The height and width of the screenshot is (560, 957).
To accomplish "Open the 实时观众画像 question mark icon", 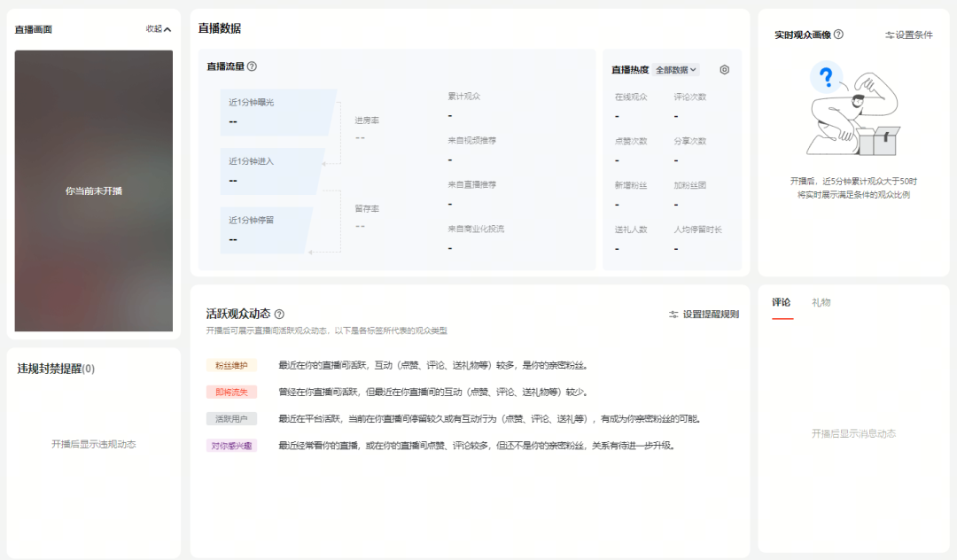I will pos(838,35).
